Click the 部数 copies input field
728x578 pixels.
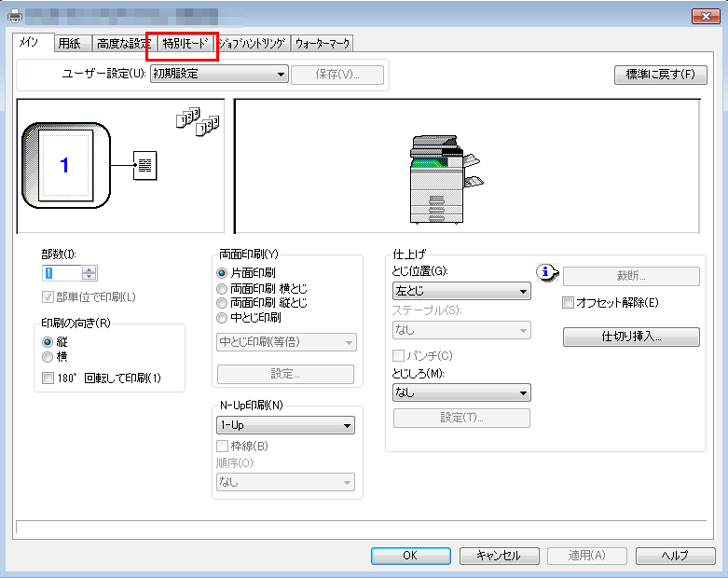pyautogui.click(x=62, y=273)
